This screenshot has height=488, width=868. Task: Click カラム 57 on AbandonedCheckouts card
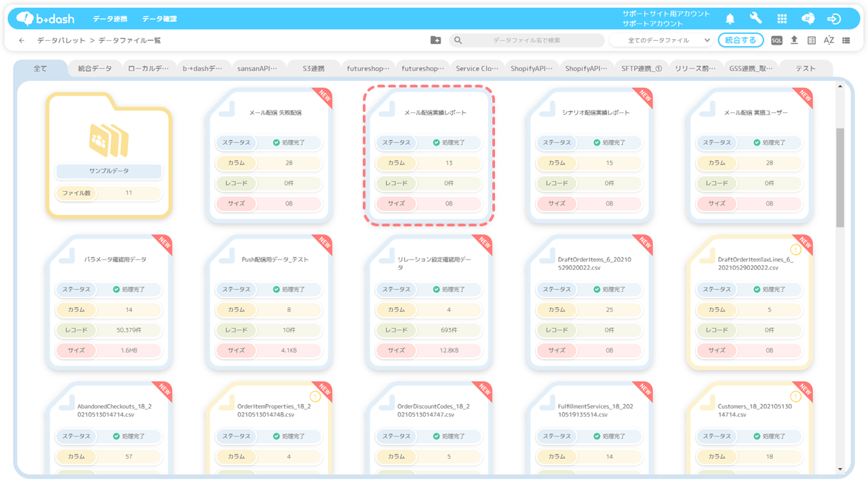pos(108,457)
